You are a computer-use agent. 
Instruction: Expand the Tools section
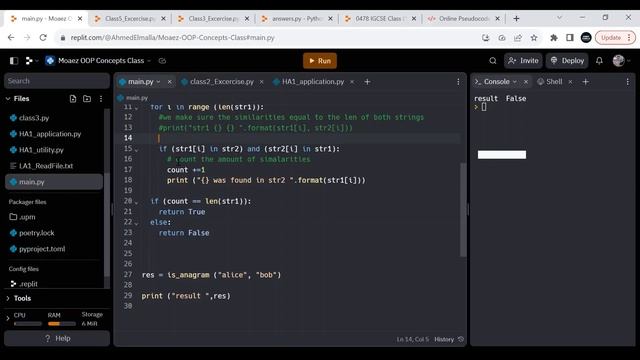pyautogui.click(x=18, y=298)
